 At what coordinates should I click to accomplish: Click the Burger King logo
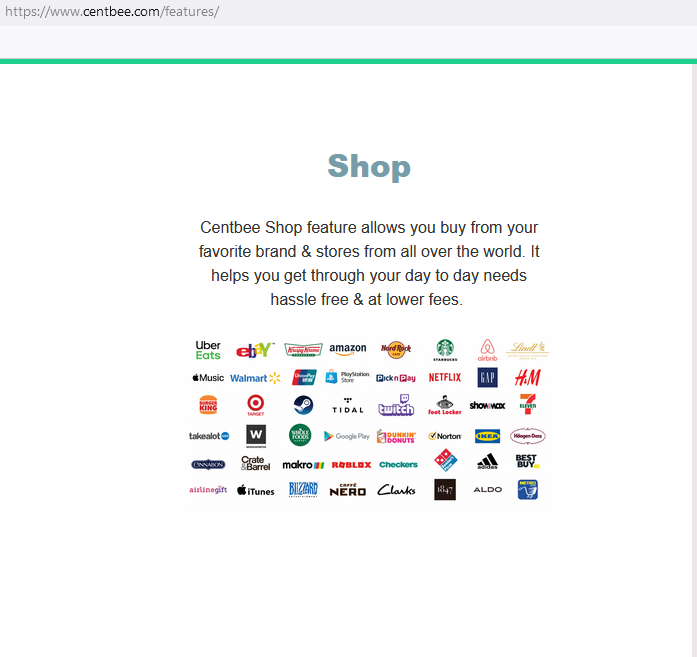coord(208,405)
